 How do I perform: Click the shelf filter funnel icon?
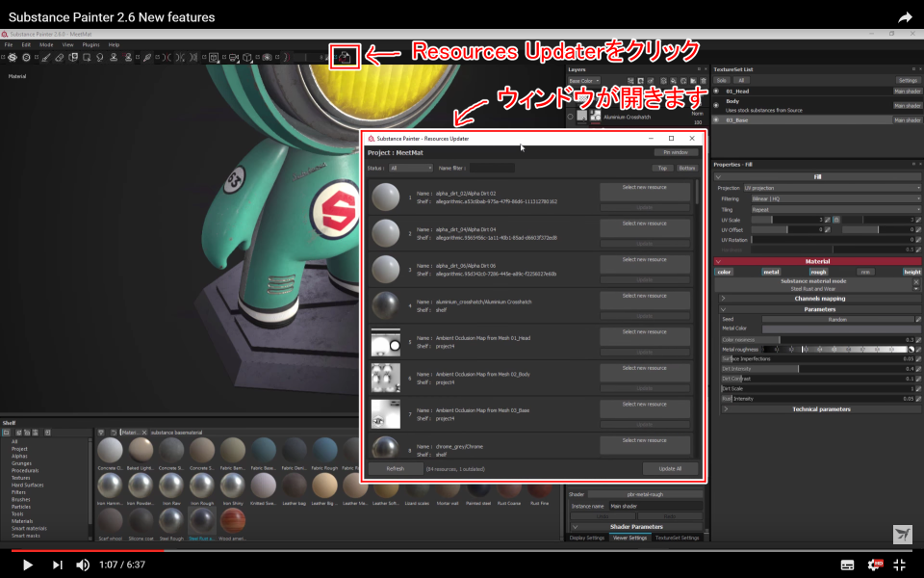[101, 433]
